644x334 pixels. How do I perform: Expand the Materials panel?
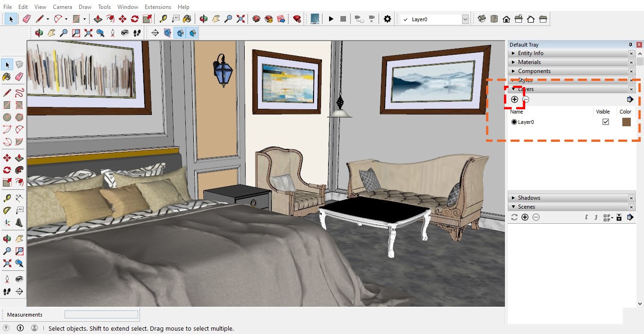click(x=529, y=62)
